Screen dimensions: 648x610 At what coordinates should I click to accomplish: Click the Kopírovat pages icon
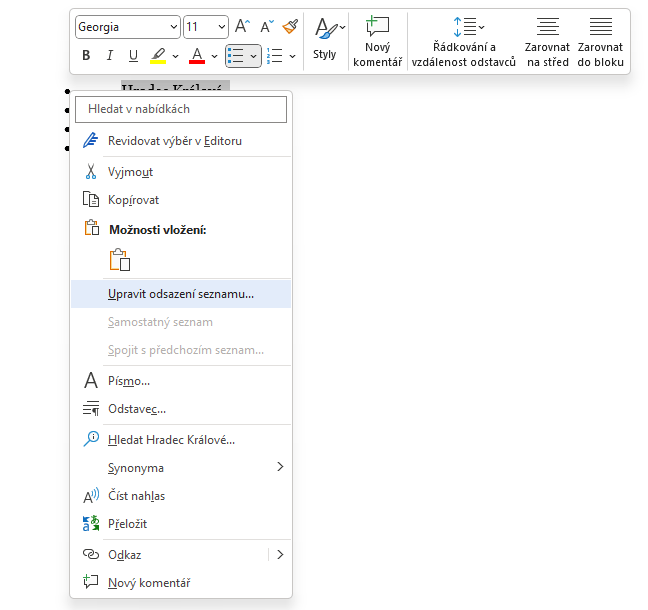coord(91,199)
